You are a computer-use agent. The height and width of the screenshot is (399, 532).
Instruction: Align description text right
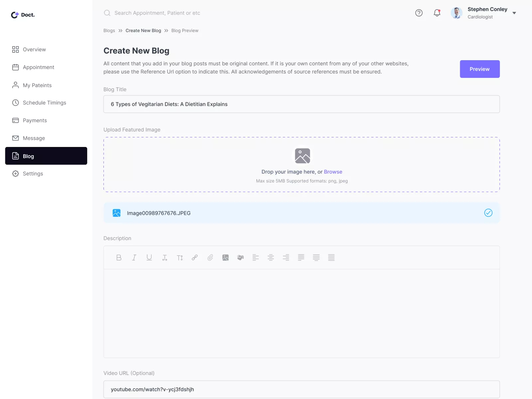(x=286, y=258)
